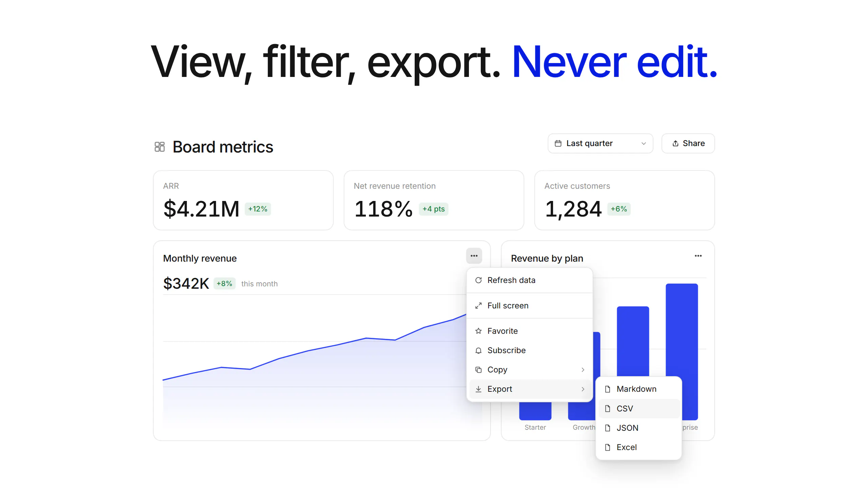Choose Favorite menu entry
The image size is (868, 488).
coord(530,331)
